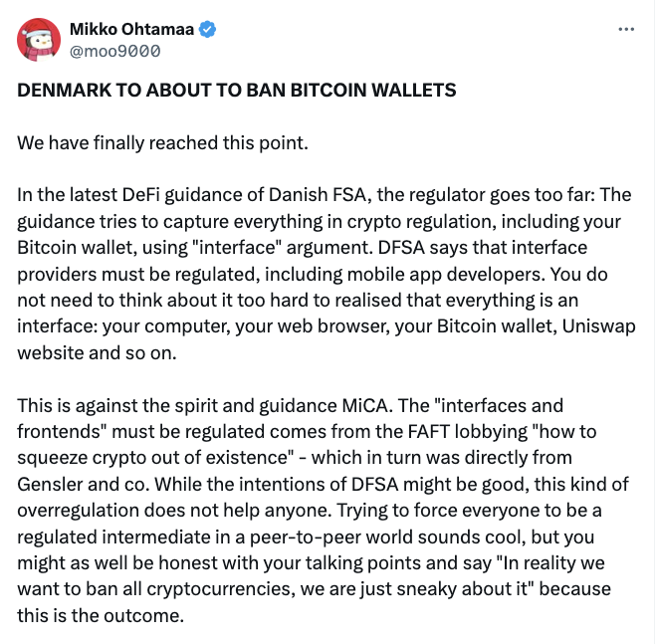Click the word "peer-to-peer" in the text

[306, 537]
